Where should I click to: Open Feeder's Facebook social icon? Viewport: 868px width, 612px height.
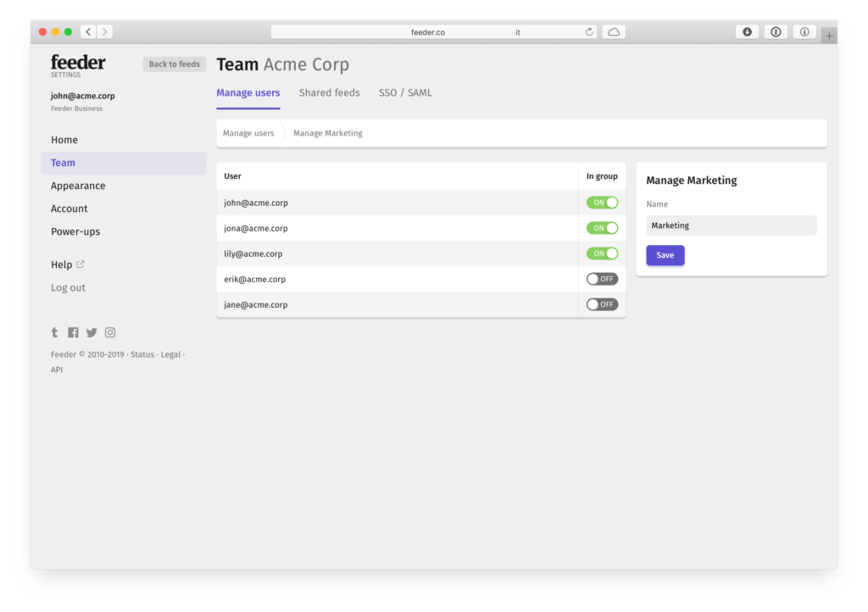click(x=73, y=332)
